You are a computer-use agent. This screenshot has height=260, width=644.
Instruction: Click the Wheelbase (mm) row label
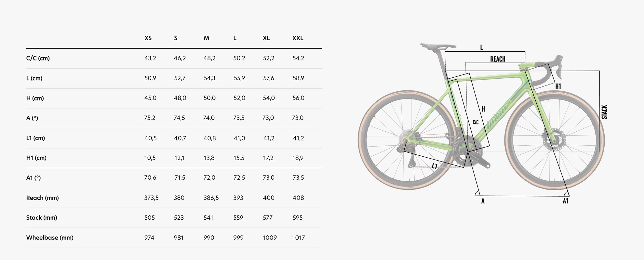[50, 238]
